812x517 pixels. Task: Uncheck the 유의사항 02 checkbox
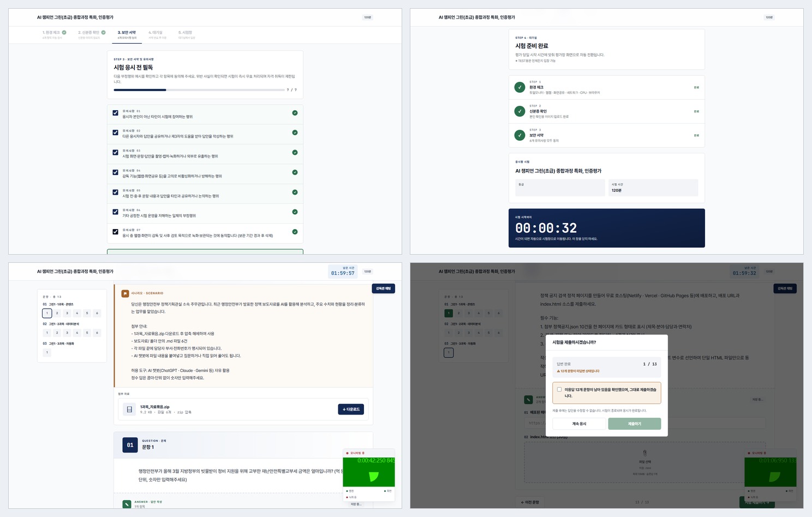(115, 133)
